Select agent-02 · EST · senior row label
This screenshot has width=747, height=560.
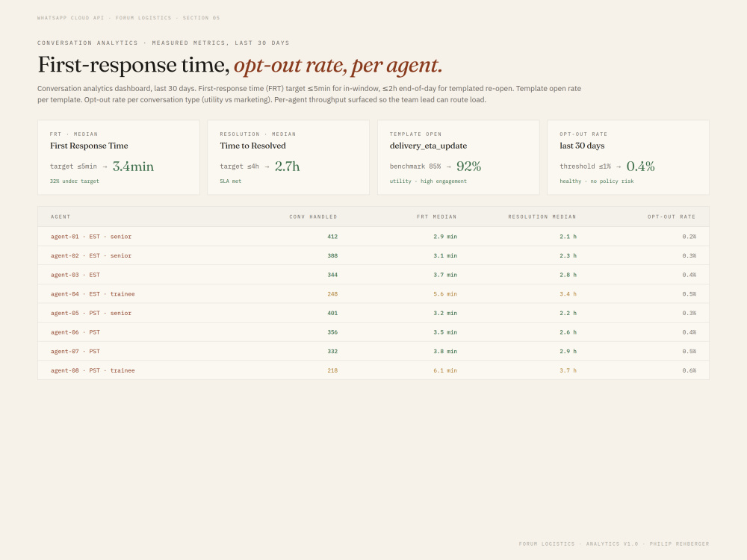coord(91,255)
